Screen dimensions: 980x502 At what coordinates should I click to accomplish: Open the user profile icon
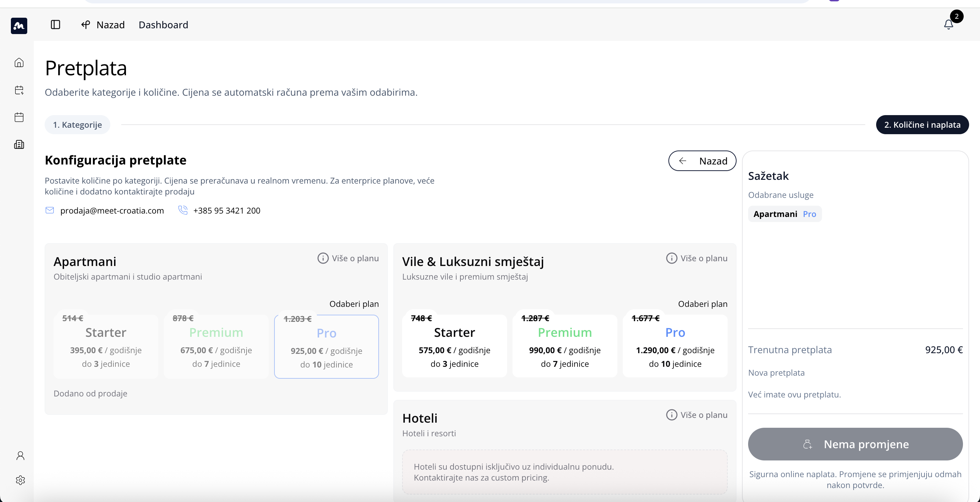click(x=20, y=456)
